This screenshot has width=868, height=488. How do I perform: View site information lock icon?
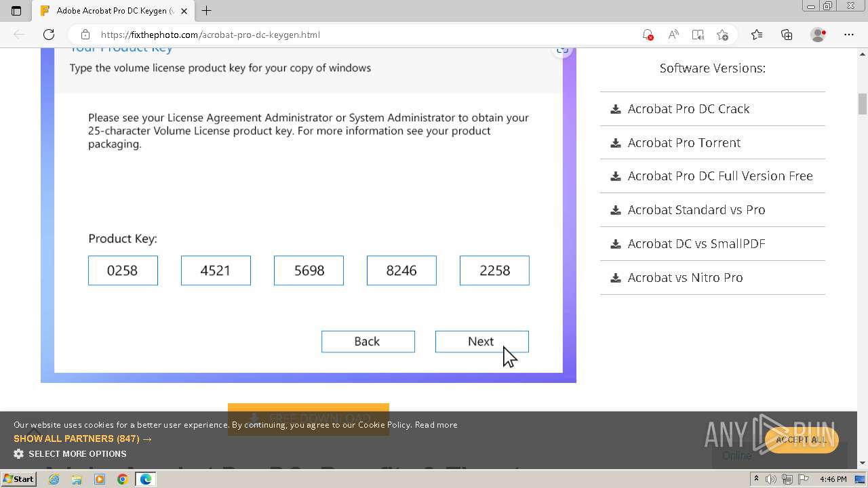pos(85,35)
